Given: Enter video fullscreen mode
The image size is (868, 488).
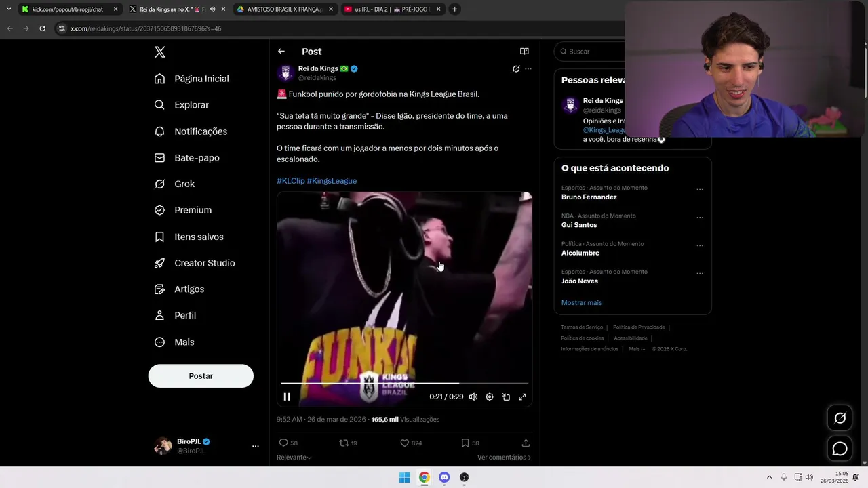Looking at the screenshot, I should (x=522, y=397).
